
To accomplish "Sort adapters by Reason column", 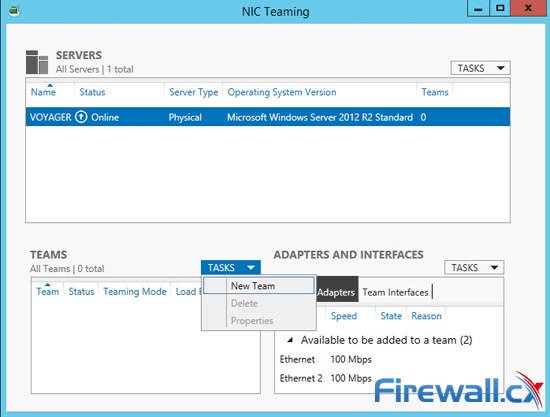I will [427, 316].
